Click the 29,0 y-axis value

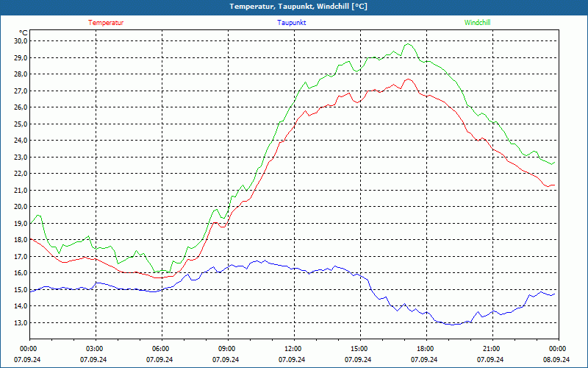[21, 58]
